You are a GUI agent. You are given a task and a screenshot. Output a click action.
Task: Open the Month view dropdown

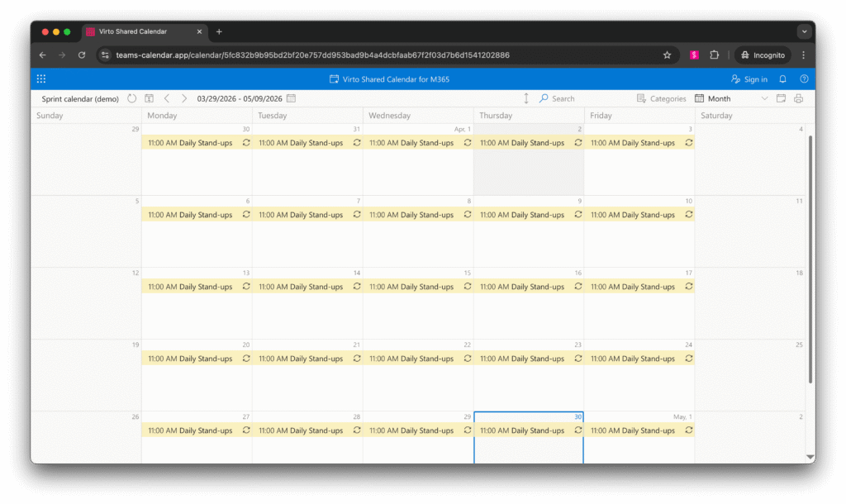pyautogui.click(x=731, y=98)
